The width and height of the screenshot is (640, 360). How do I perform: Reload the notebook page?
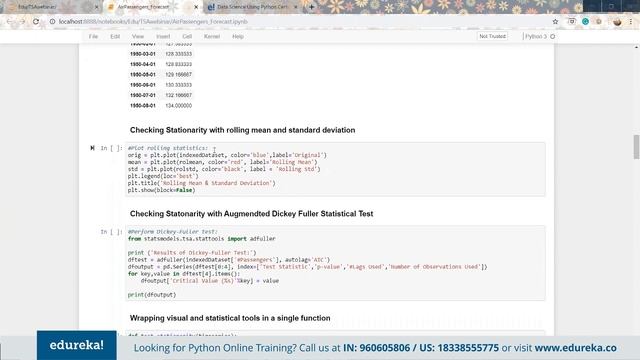[x=36, y=22]
